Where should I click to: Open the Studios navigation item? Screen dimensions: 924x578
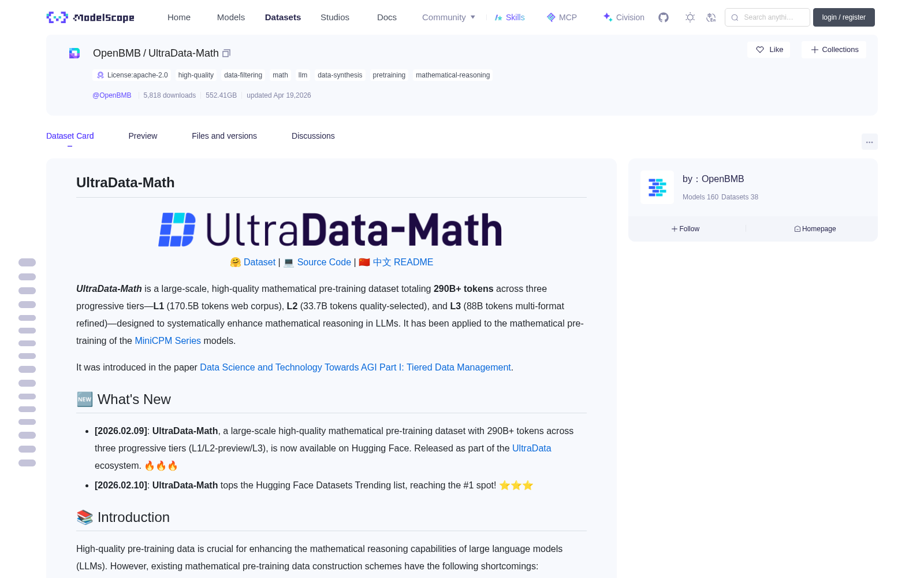(335, 17)
